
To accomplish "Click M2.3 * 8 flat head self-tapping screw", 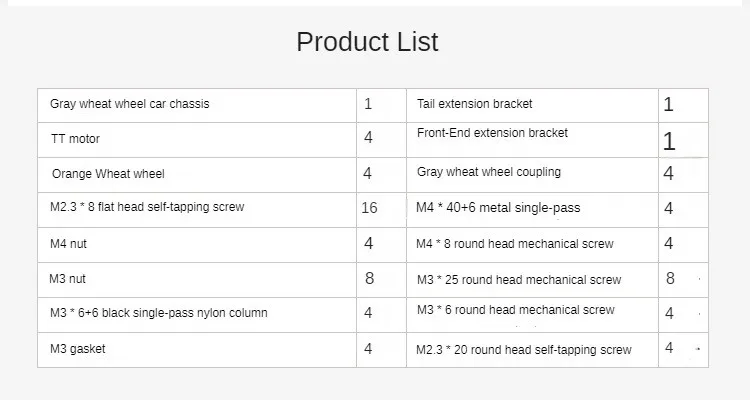I will coord(147,207).
